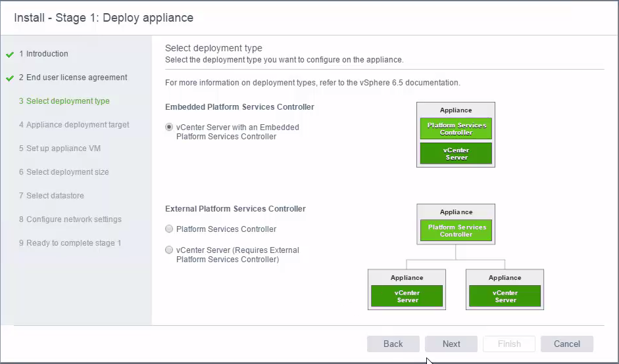Click the Back button
The width and height of the screenshot is (619, 364).
click(x=393, y=344)
